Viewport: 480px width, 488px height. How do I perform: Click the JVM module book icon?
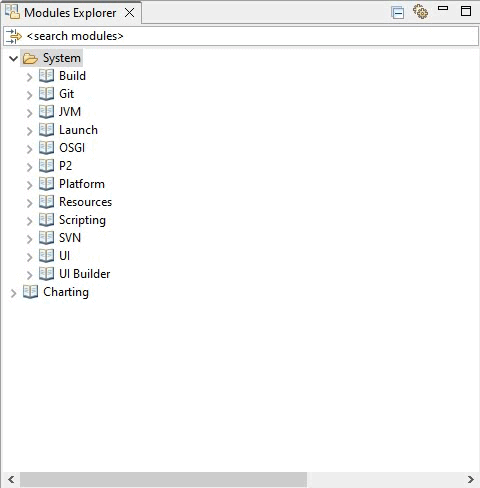(46, 112)
